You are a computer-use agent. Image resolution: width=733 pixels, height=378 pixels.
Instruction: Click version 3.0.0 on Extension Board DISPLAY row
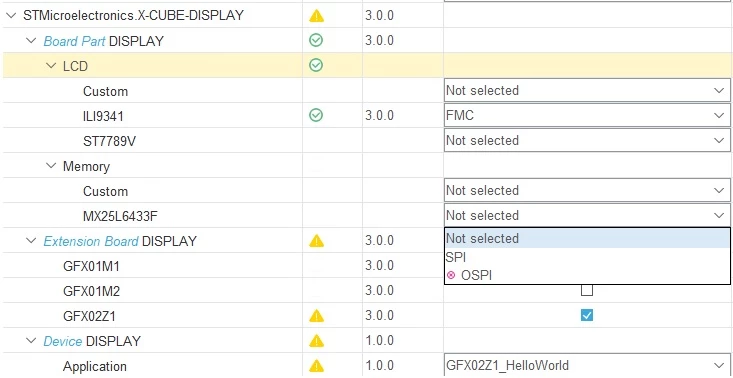click(379, 241)
